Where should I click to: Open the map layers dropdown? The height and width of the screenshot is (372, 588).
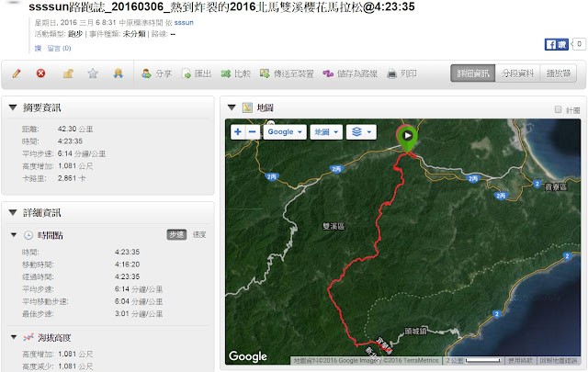tap(361, 132)
